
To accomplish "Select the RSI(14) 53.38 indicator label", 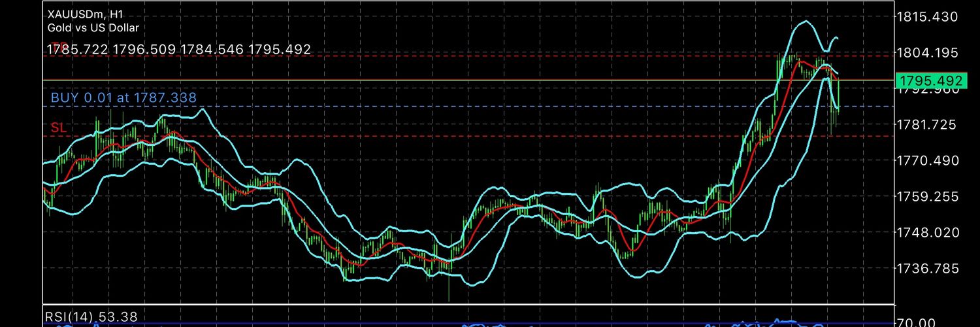I will pyautogui.click(x=91, y=317).
